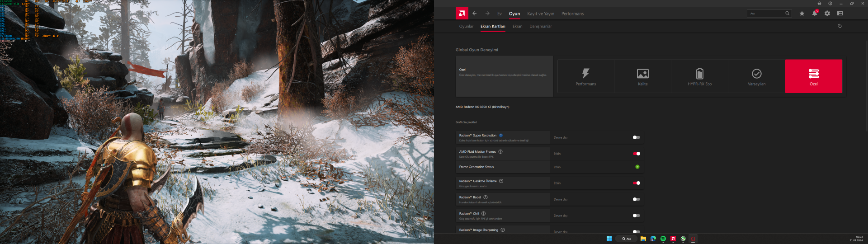Image resolution: width=868 pixels, height=244 pixels.
Task: Click the Frame Generation Status row label
Action: coord(476,167)
